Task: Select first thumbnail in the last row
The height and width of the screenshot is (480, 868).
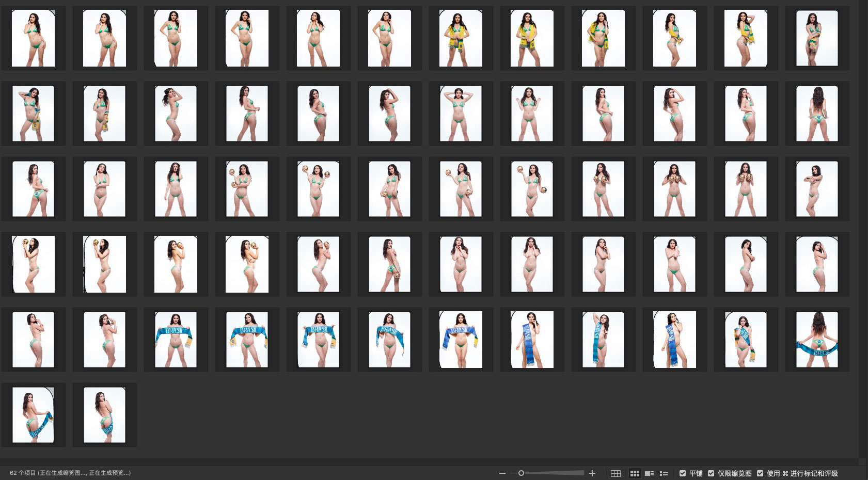Action: tap(33, 415)
